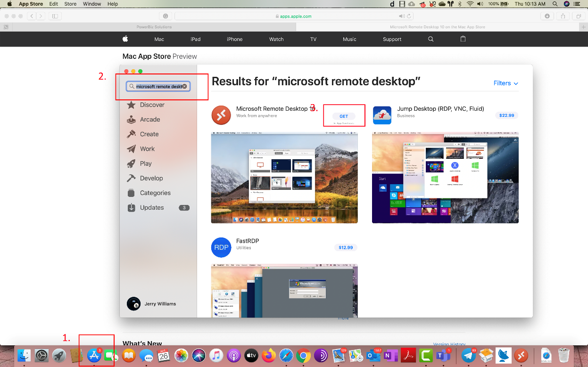The image size is (588, 367).
Task: Open the Window menu
Action: (x=92, y=4)
